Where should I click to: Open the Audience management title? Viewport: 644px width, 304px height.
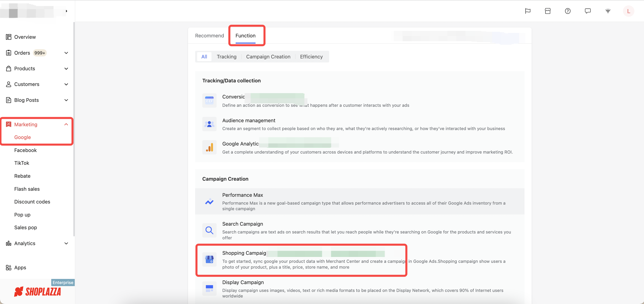[249, 120]
